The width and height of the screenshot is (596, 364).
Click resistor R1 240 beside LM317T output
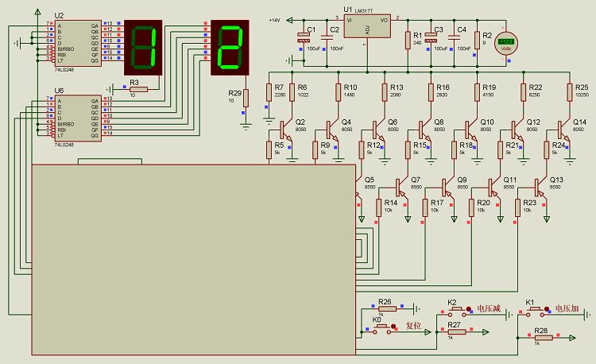pyautogui.click(x=408, y=41)
